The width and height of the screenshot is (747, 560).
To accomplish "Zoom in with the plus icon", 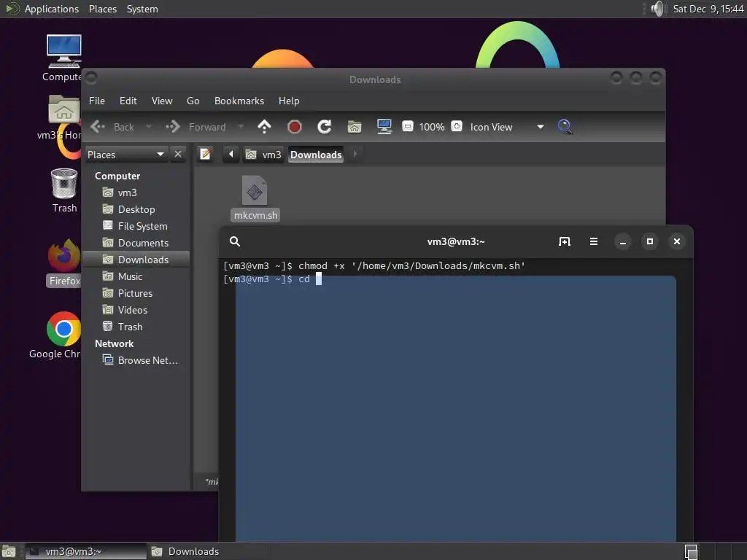I will point(457,126).
